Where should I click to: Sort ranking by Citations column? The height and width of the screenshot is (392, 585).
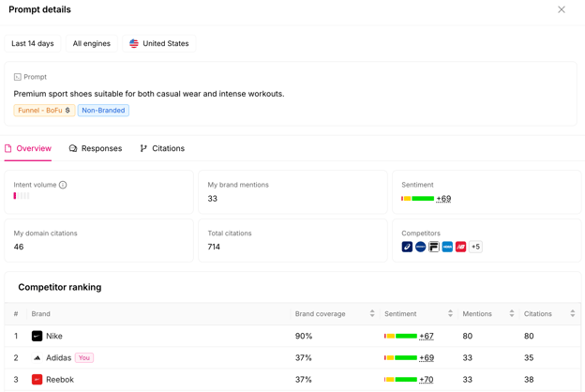(x=573, y=313)
